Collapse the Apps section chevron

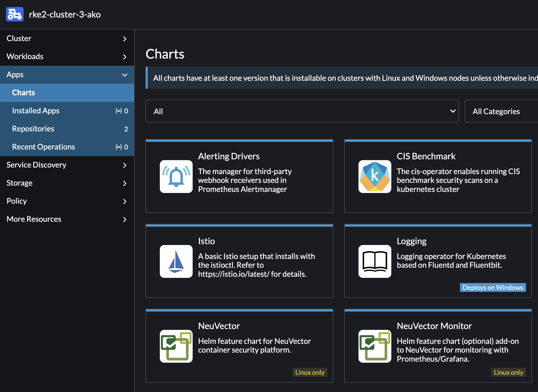(x=125, y=75)
